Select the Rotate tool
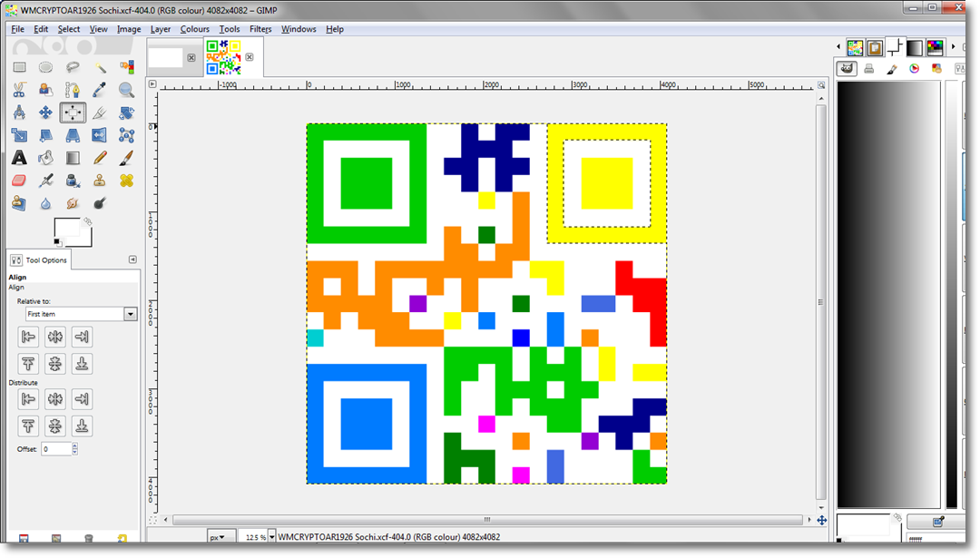This screenshot has width=980, height=558. pos(127,113)
